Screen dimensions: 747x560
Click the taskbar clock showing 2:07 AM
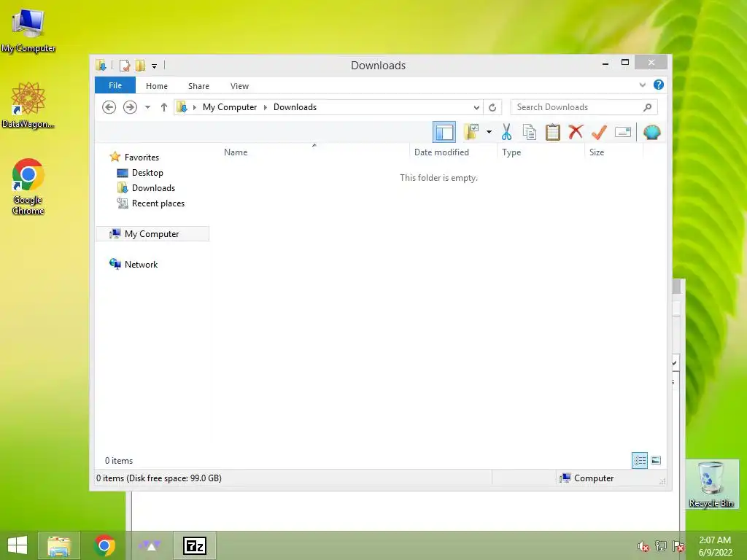click(715, 546)
